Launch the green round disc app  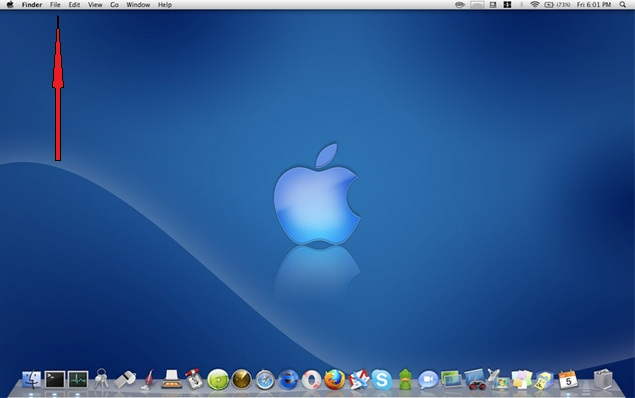(x=218, y=380)
